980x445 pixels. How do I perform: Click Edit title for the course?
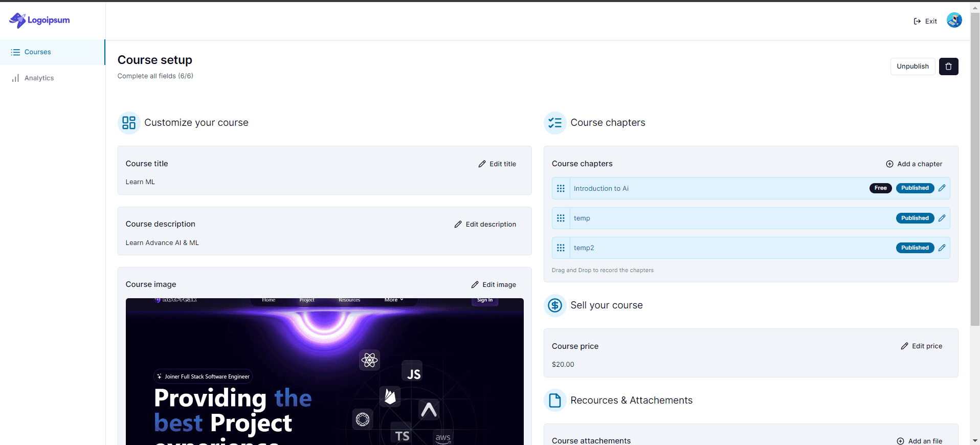(497, 164)
